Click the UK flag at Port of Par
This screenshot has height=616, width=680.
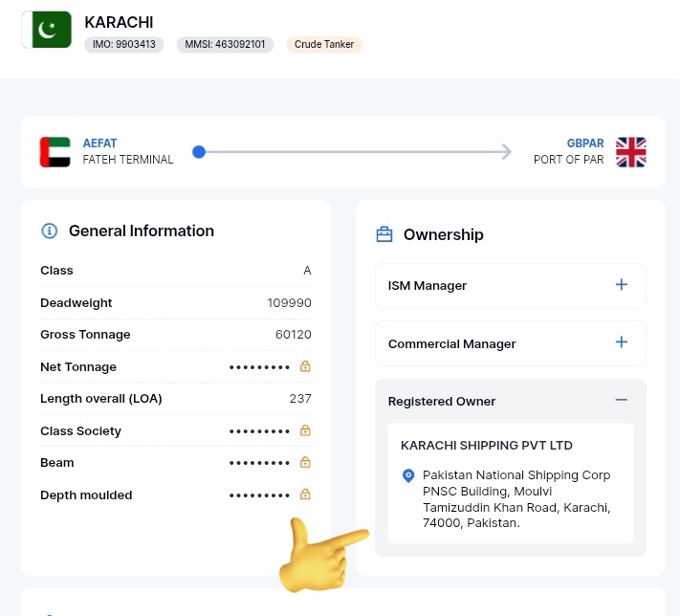[x=631, y=152]
